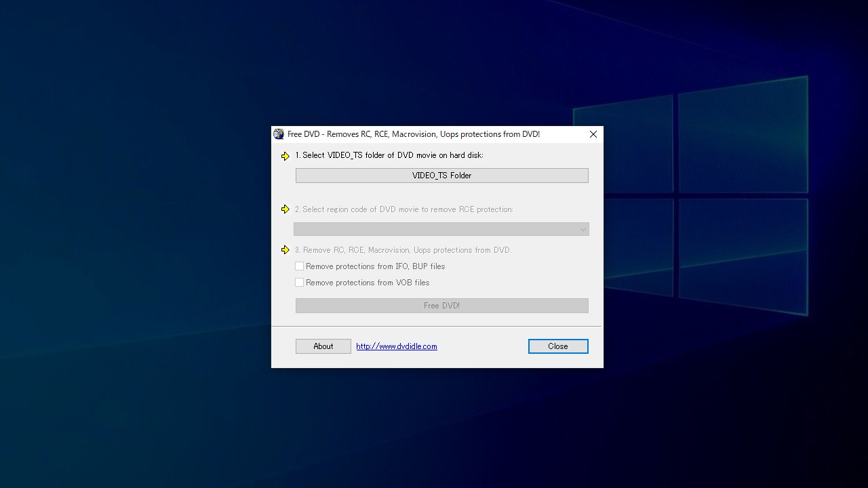Click the step 1 Select VIDEO_TS folder text
This screenshot has width=868, height=488.
(x=389, y=155)
